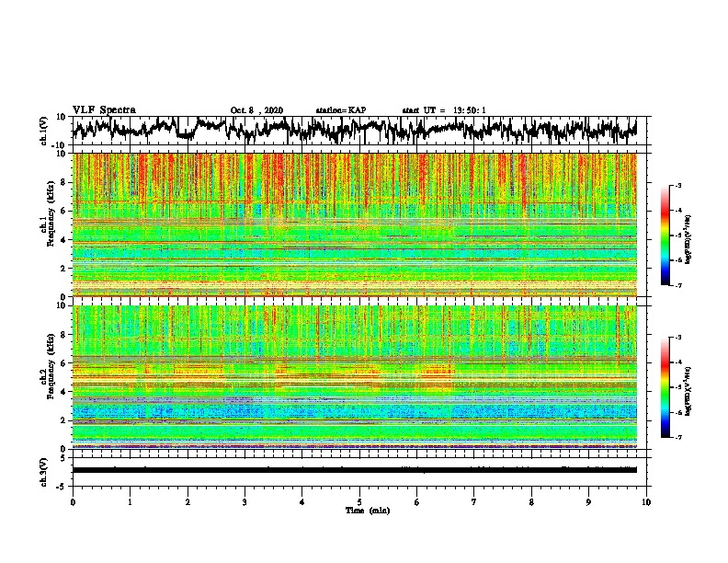Click the "start UT = 13:50:1" text

coord(444,110)
